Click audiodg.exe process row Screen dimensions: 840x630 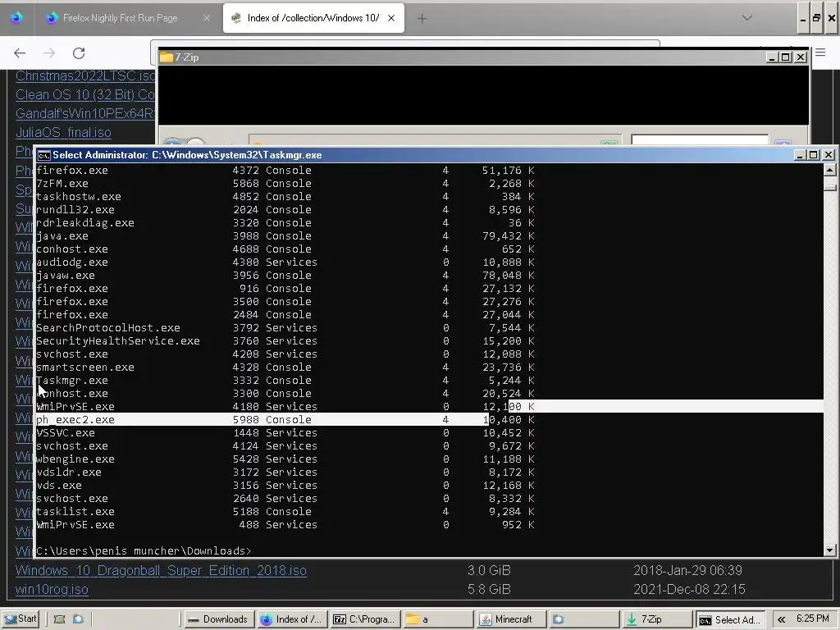pos(285,262)
